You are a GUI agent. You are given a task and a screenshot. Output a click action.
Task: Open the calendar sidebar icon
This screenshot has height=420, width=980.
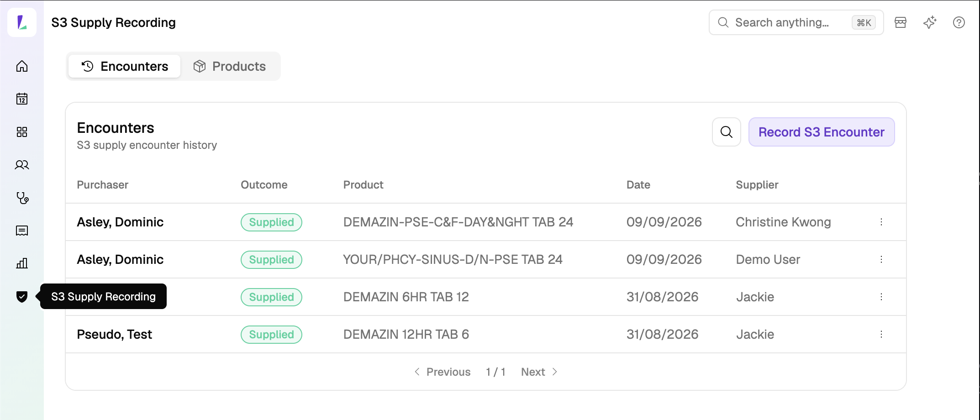point(22,99)
